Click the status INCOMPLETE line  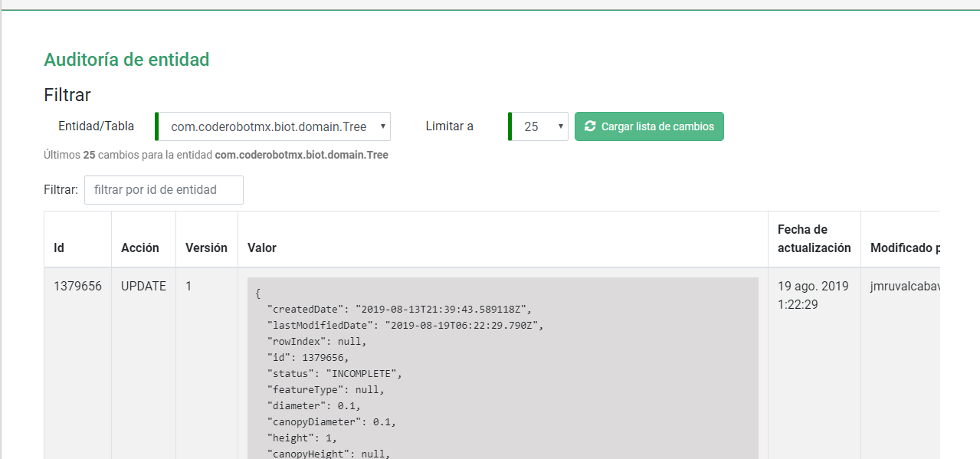tap(334, 373)
